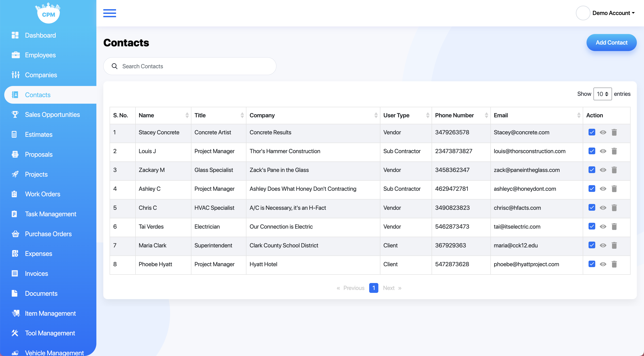644x356 pixels.
Task: View Phoebe Hyatt using eye icon
Action: (x=603, y=264)
